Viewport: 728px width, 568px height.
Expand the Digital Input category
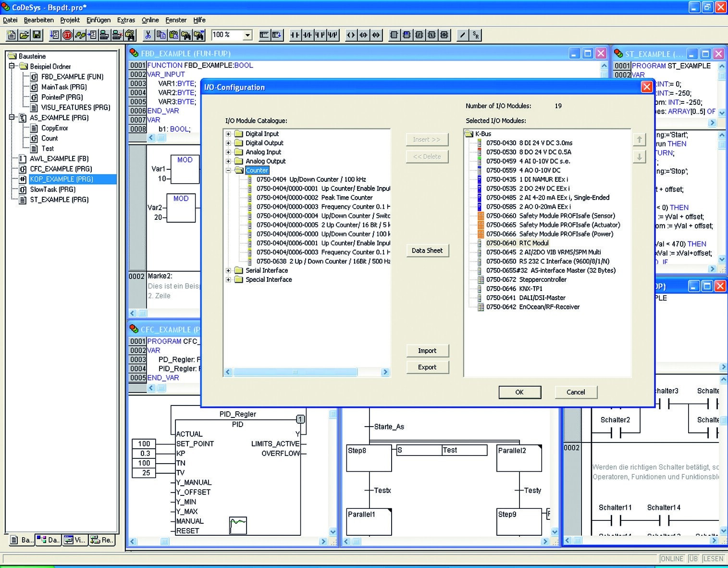(228, 133)
